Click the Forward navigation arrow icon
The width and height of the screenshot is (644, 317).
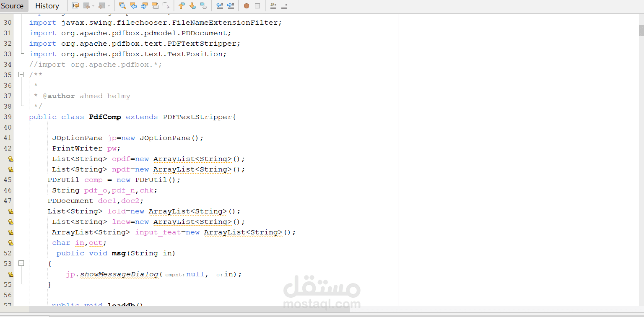(102, 6)
